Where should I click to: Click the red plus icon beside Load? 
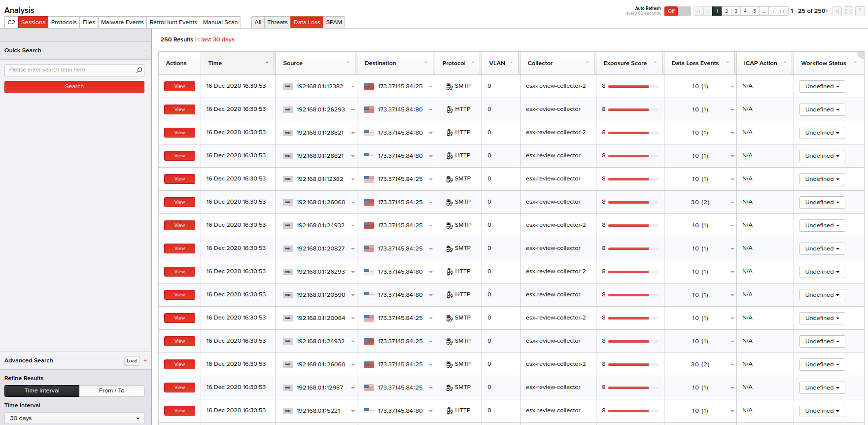point(145,360)
